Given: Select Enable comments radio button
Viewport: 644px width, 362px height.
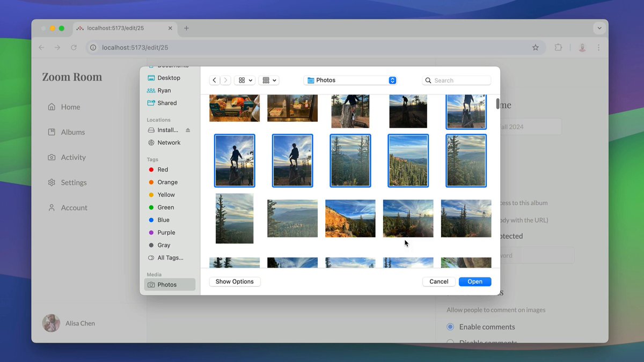Looking at the screenshot, I should click(450, 327).
